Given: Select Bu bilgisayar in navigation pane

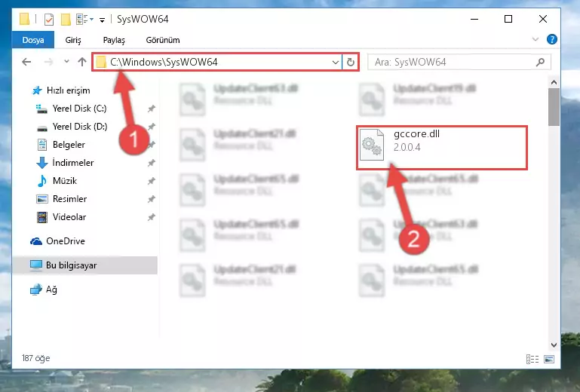Looking at the screenshot, I should click(84, 265).
